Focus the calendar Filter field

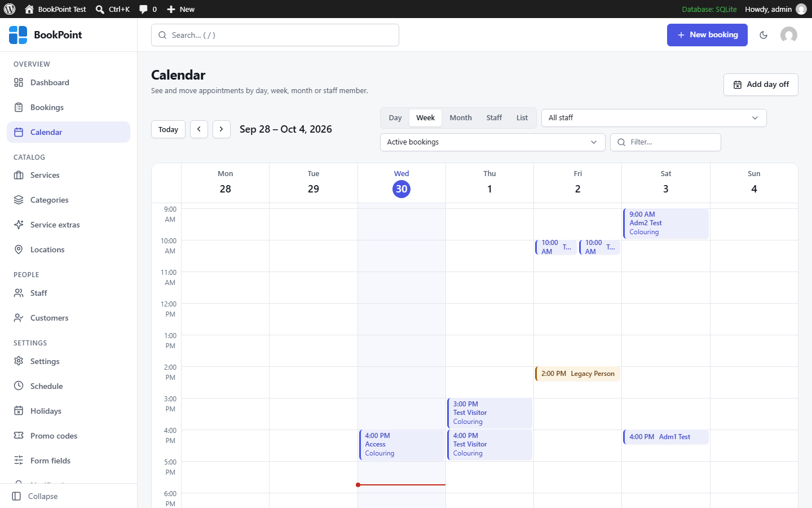pyautogui.click(x=665, y=142)
